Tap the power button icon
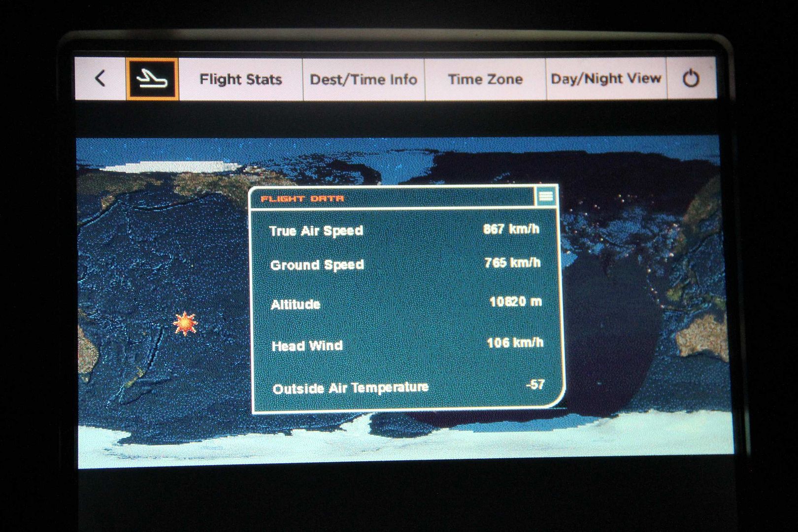The image size is (798, 532). [x=691, y=78]
